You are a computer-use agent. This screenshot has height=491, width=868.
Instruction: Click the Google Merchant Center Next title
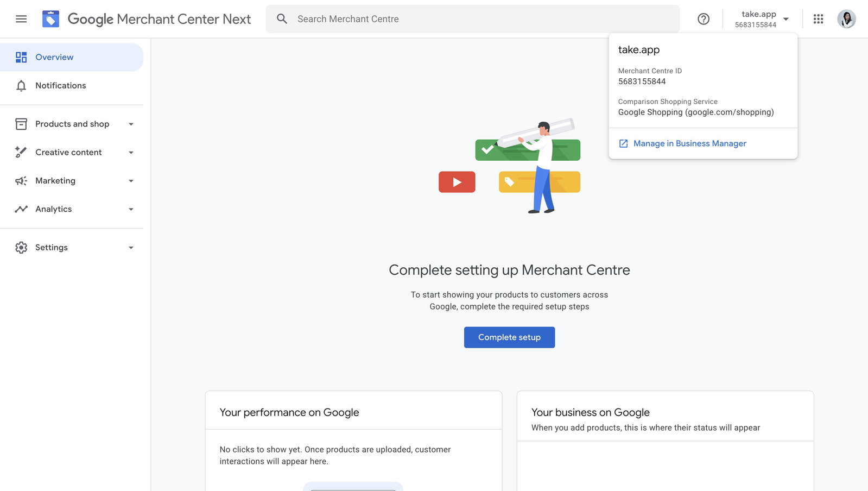(x=159, y=19)
